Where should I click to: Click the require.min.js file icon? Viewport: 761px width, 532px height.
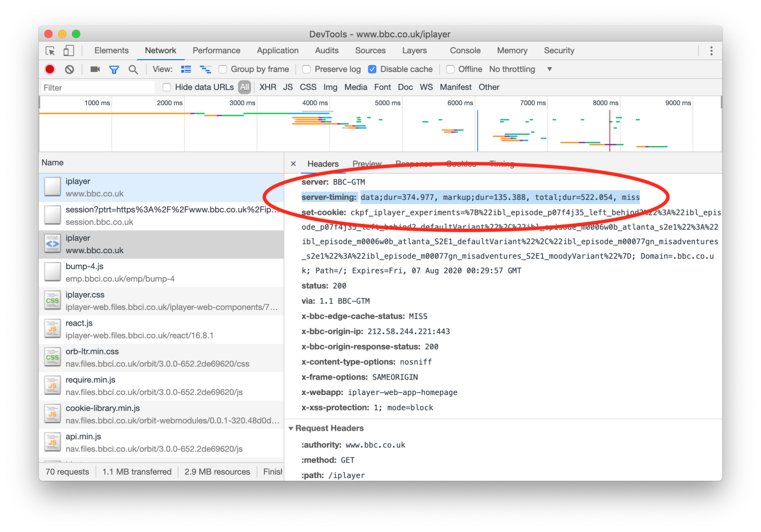coord(52,385)
